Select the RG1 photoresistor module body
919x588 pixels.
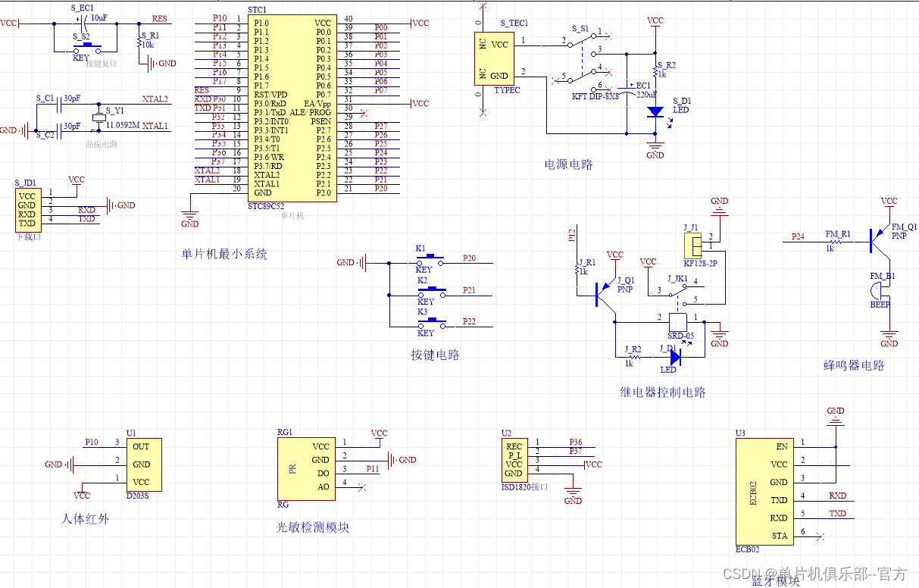[x=305, y=468]
